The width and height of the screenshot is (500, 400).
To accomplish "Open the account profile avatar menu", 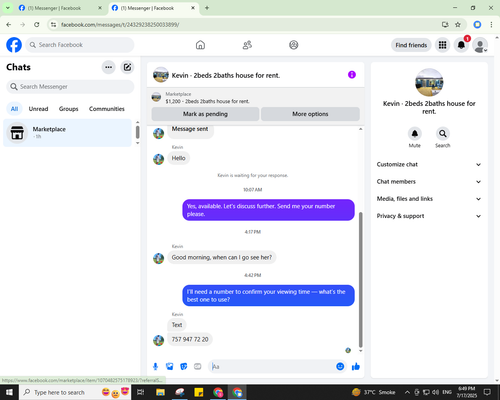I will 480,45.
